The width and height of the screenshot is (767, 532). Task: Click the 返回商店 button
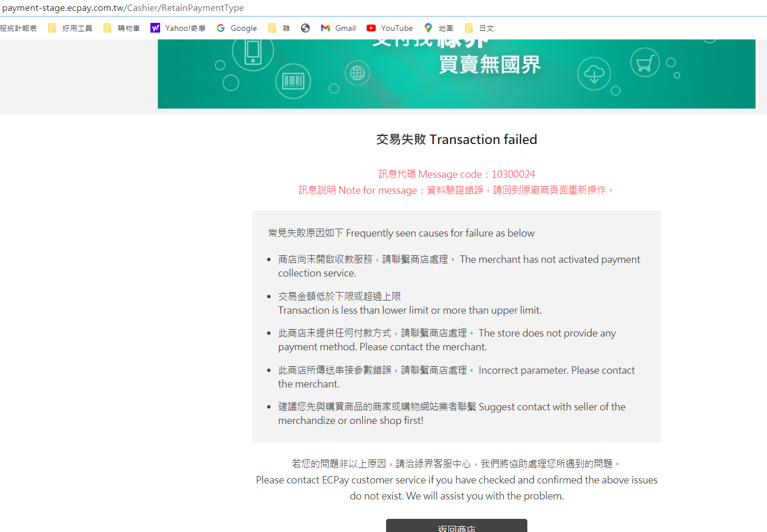click(456, 526)
